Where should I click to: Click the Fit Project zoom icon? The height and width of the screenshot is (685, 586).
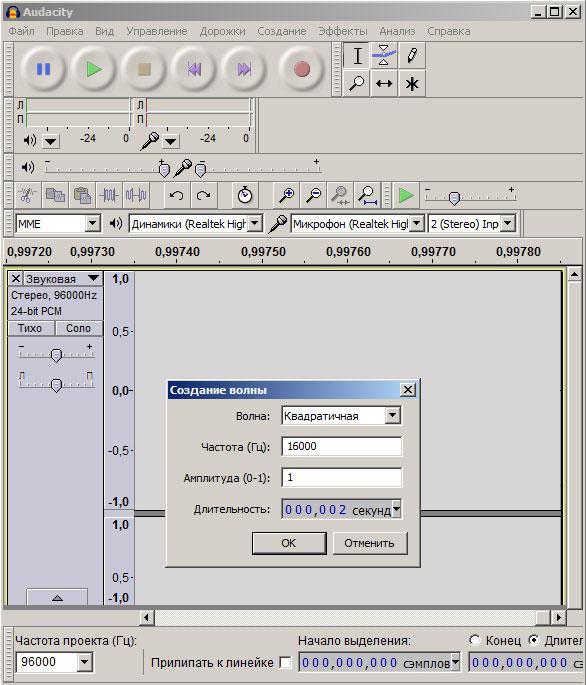(368, 195)
